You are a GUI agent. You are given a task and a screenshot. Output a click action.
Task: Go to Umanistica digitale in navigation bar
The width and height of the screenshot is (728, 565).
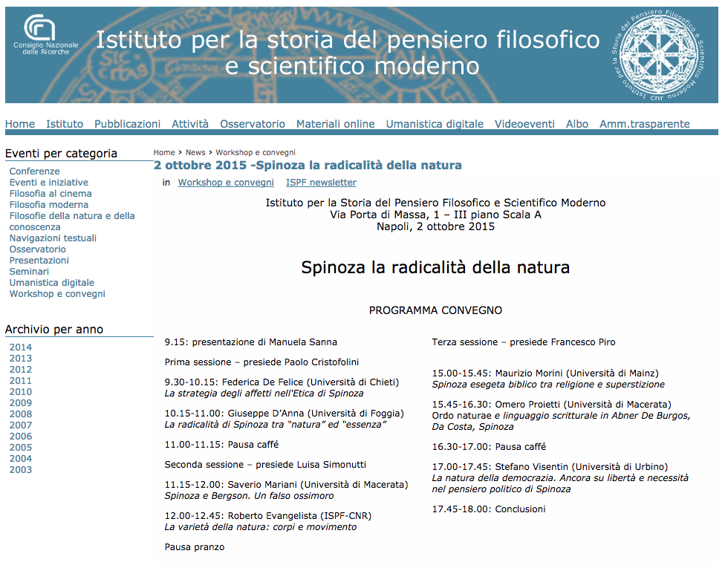[x=435, y=124]
